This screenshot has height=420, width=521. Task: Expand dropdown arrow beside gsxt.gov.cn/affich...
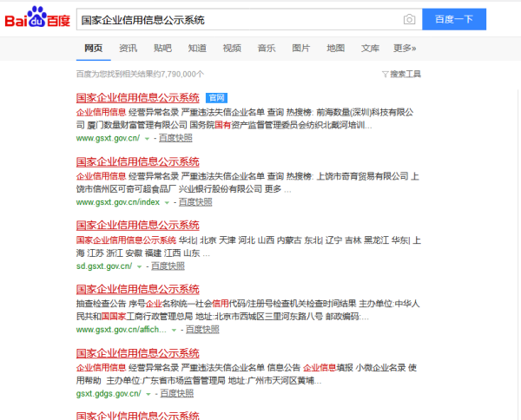click(174, 331)
